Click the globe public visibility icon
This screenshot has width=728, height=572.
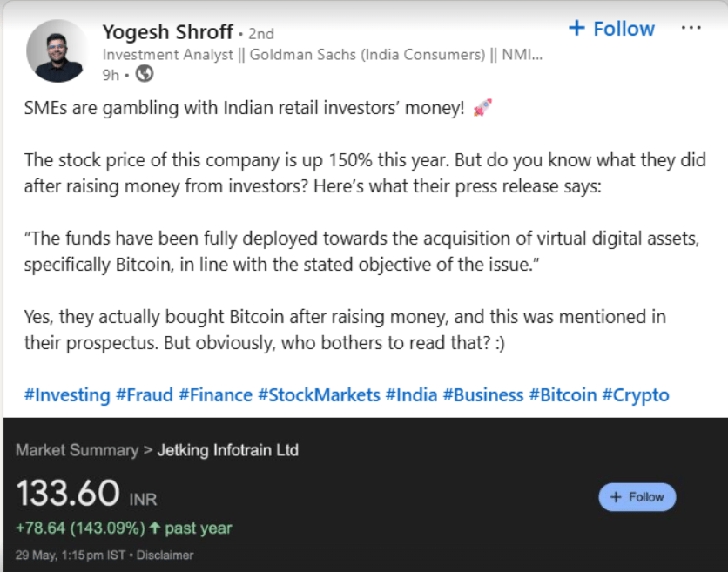click(145, 75)
